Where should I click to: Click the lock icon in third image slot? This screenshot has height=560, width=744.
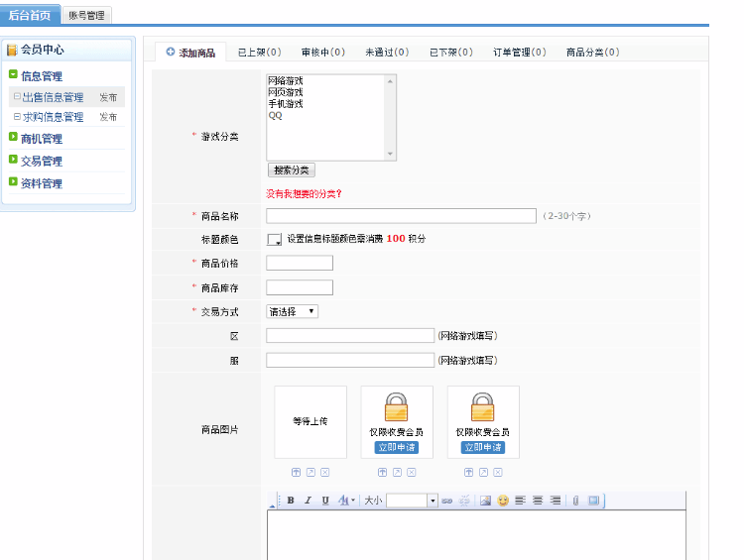click(482, 406)
